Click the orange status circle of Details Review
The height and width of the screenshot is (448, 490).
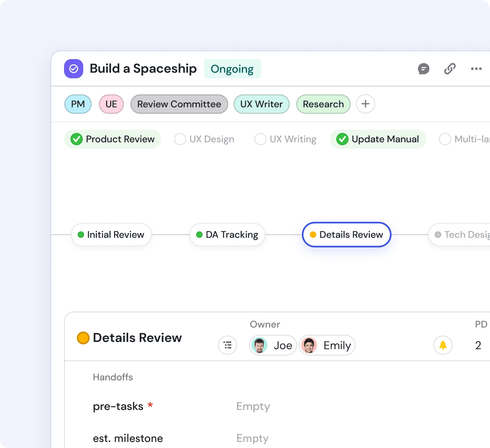pyautogui.click(x=83, y=338)
